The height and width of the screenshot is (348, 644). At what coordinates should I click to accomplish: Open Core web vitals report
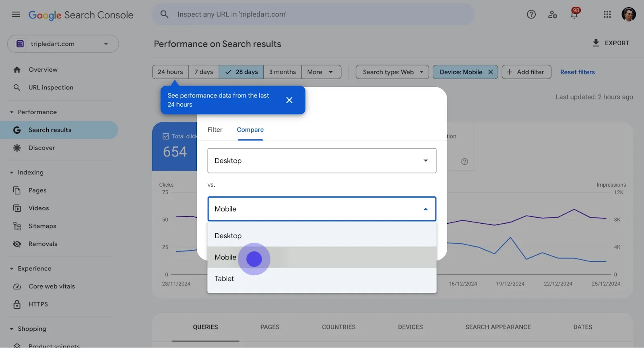[59, 286]
